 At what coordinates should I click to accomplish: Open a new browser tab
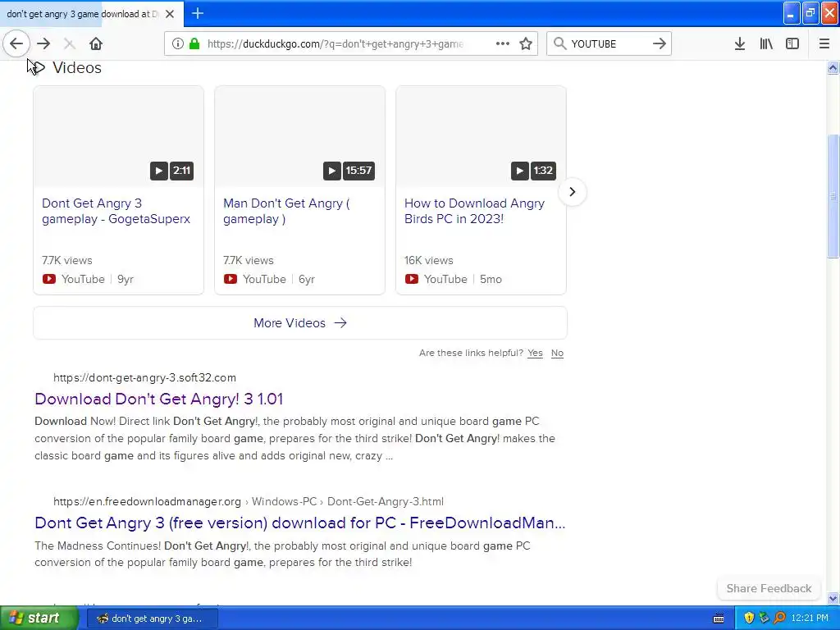pos(198,13)
